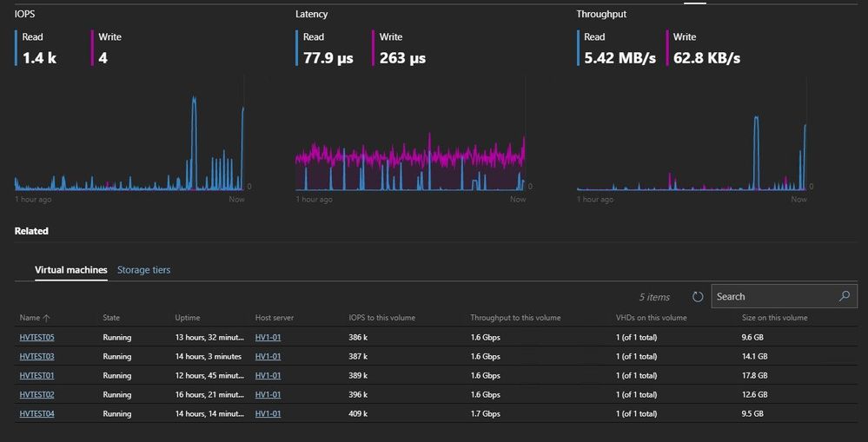Sort by the State column header

coord(111,318)
